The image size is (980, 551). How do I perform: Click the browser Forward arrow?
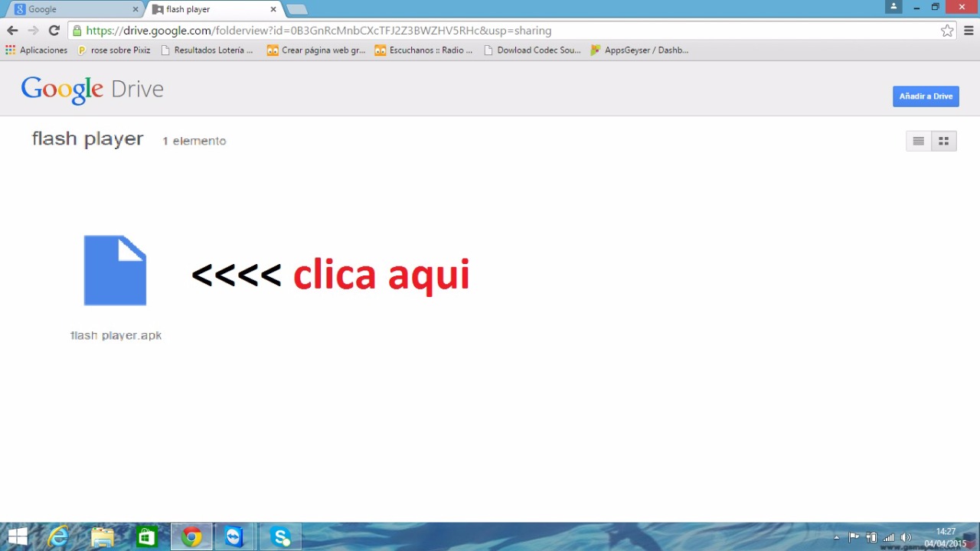[x=33, y=31]
